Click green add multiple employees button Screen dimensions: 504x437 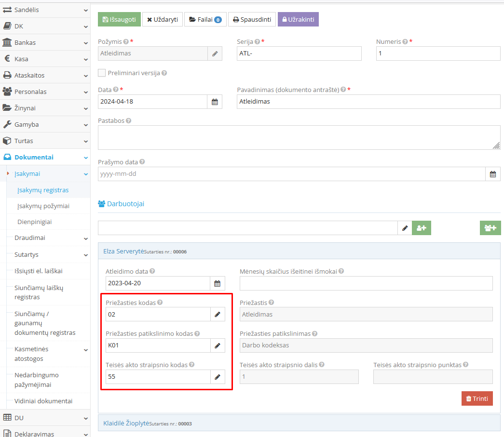[x=490, y=228]
